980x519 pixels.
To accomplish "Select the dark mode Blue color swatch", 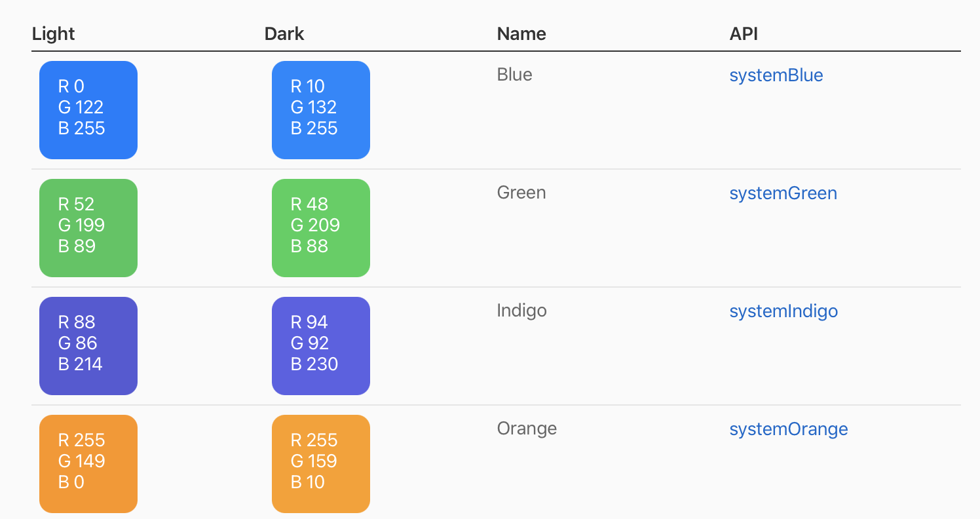I will (x=320, y=109).
